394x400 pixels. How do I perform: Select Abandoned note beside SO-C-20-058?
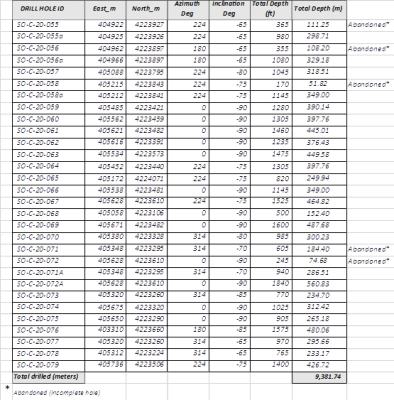369,84
